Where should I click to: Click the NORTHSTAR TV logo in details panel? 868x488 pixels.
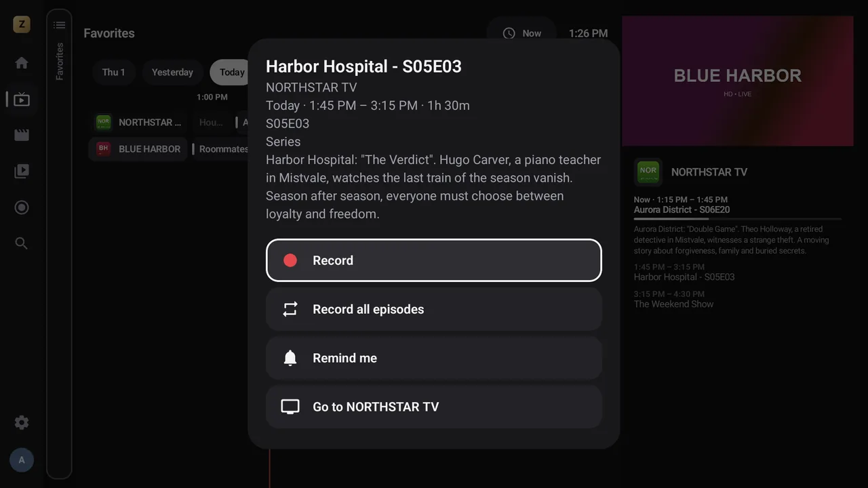(648, 172)
